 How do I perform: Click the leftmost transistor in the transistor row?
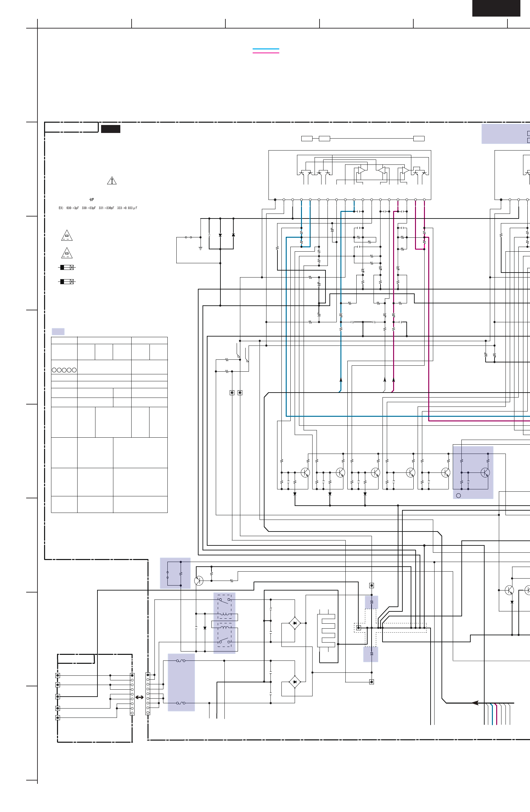305,472
